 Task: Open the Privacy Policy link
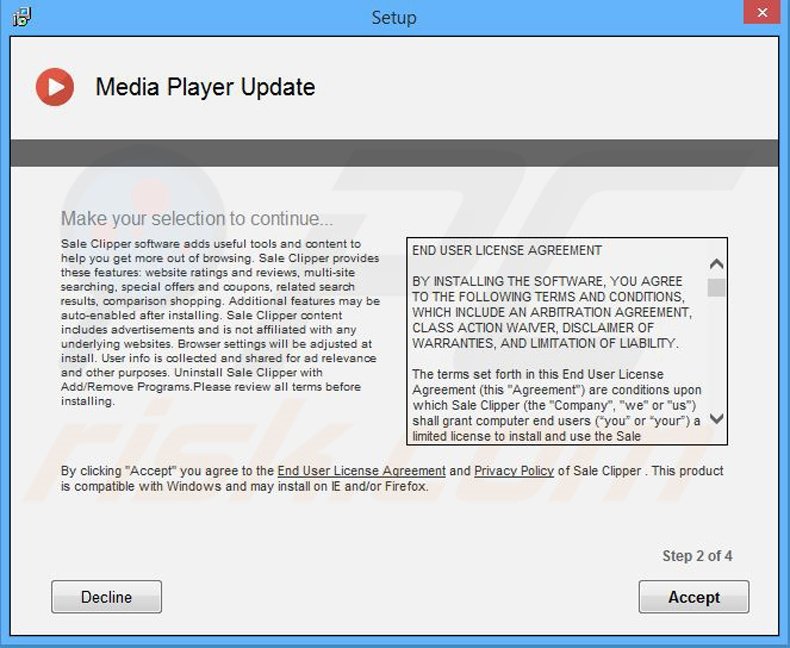(x=514, y=471)
